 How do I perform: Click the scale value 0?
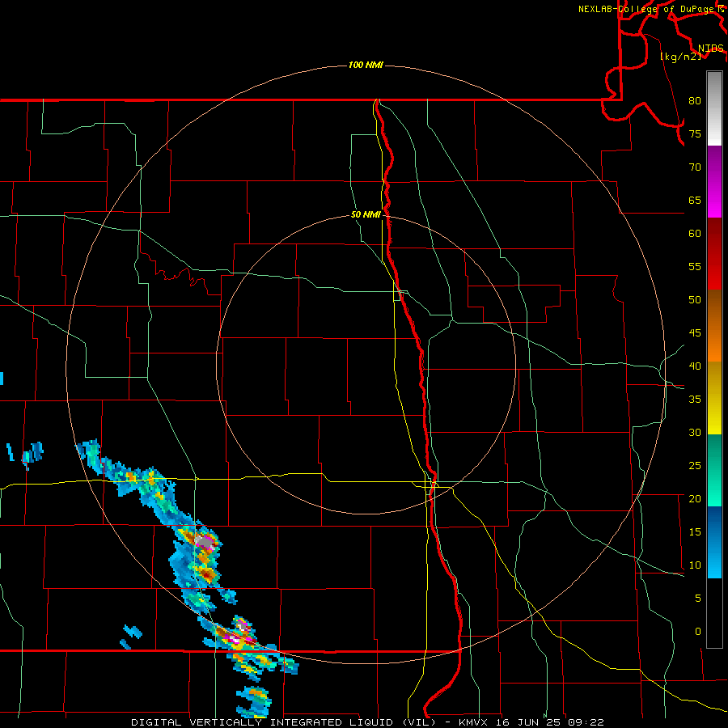coord(698,632)
